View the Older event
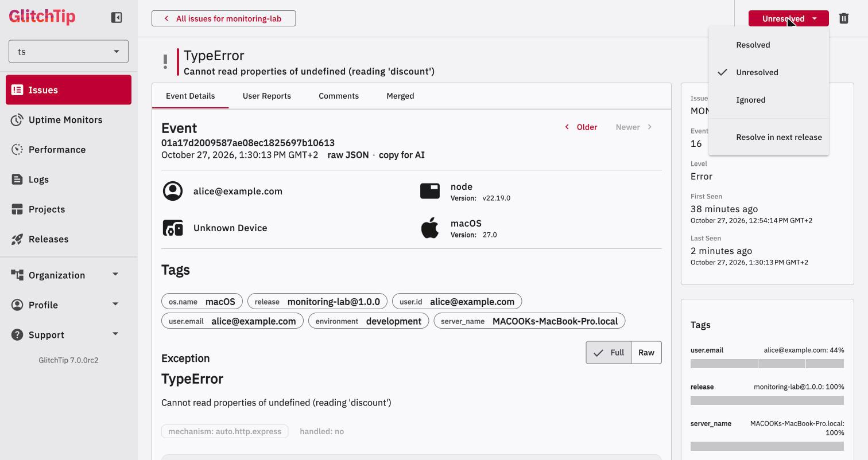Image resolution: width=868 pixels, height=460 pixels. 581,127
